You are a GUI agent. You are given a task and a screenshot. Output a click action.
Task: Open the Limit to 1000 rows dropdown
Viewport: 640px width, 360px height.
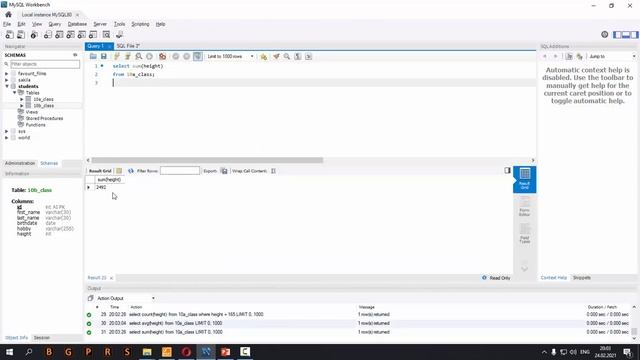tap(231, 56)
